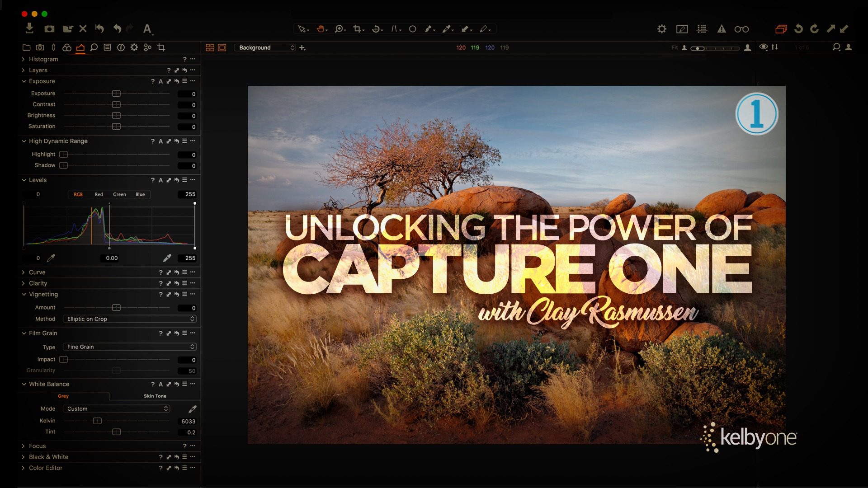Switch to Skin Tone tab in White Balance
This screenshot has height=488, width=868.
155,396
